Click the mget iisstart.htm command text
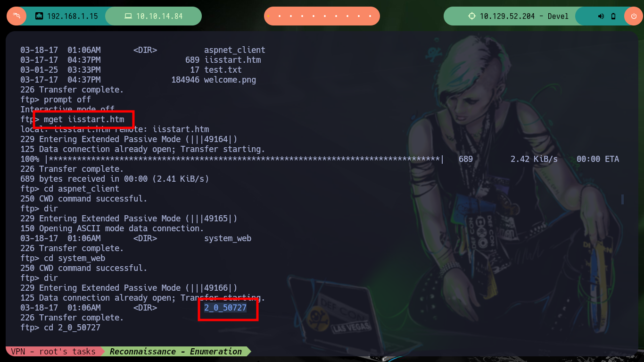644x362 pixels. pyautogui.click(x=84, y=119)
